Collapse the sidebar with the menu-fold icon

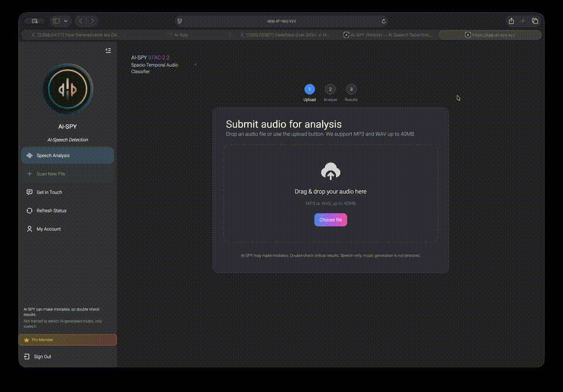pos(108,50)
